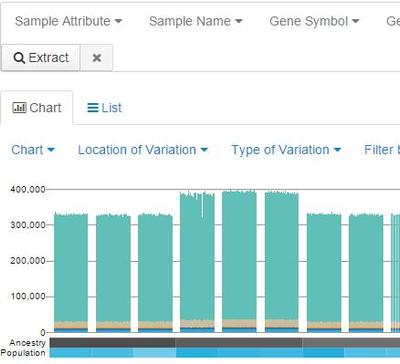Open the Chart type dropdown
The width and height of the screenshot is (400, 364).
(33, 150)
